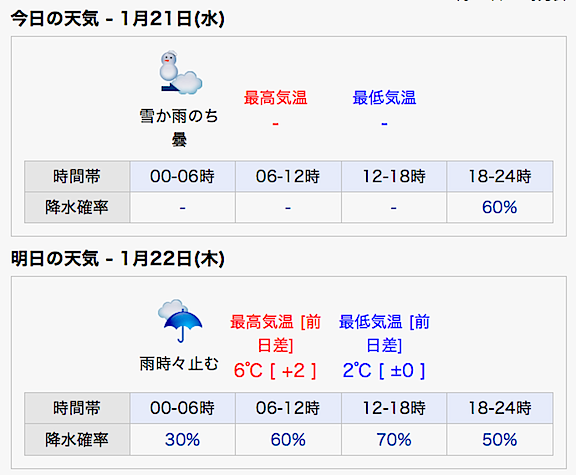Click the 雪か雨のち曇 forecast text
The height and width of the screenshot is (475, 576).
pyautogui.click(x=179, y=128)
